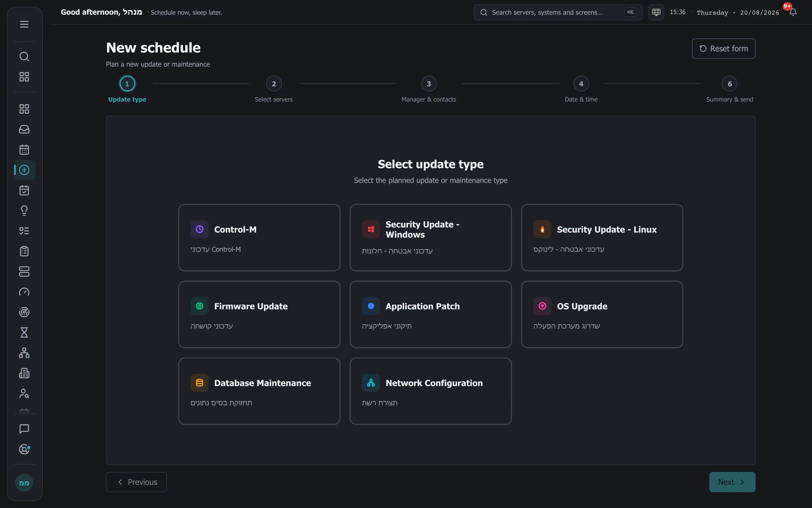Select the Network Configuration card
The height and width of the screenshot is (508, 812).
pyautogui.click(x=431, y=391)
